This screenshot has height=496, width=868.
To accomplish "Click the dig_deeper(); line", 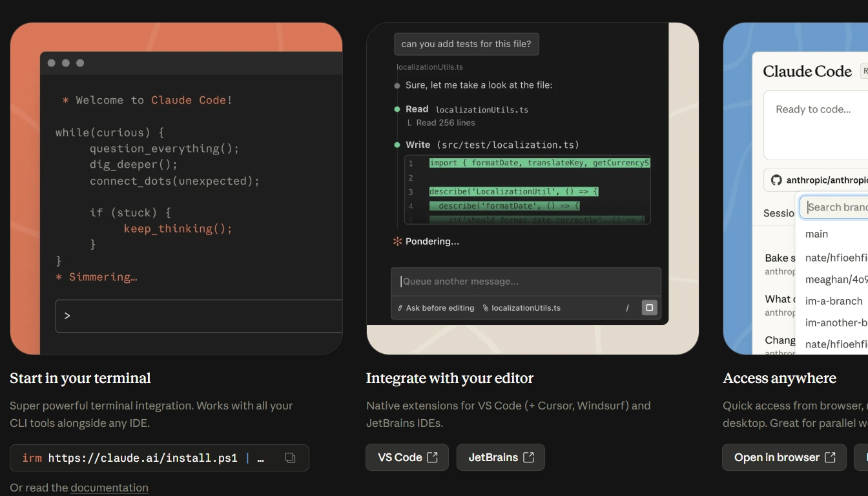I will (x=134, y=165).
